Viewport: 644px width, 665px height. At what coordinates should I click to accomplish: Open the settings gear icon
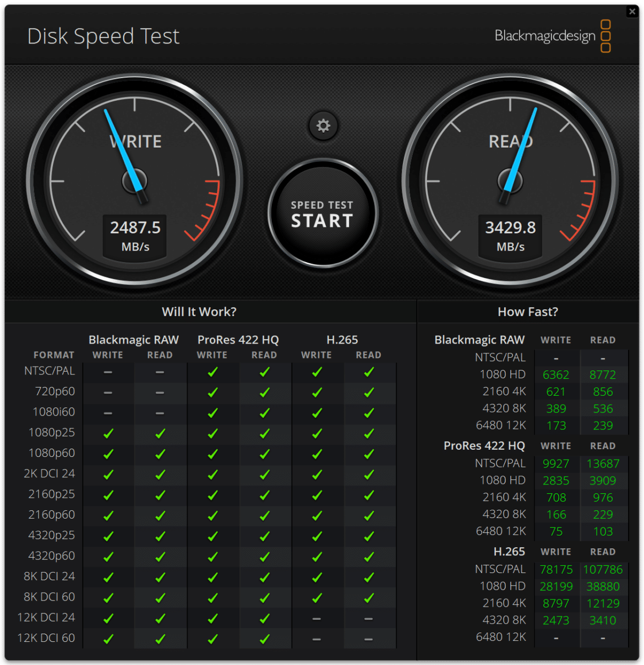323,126
